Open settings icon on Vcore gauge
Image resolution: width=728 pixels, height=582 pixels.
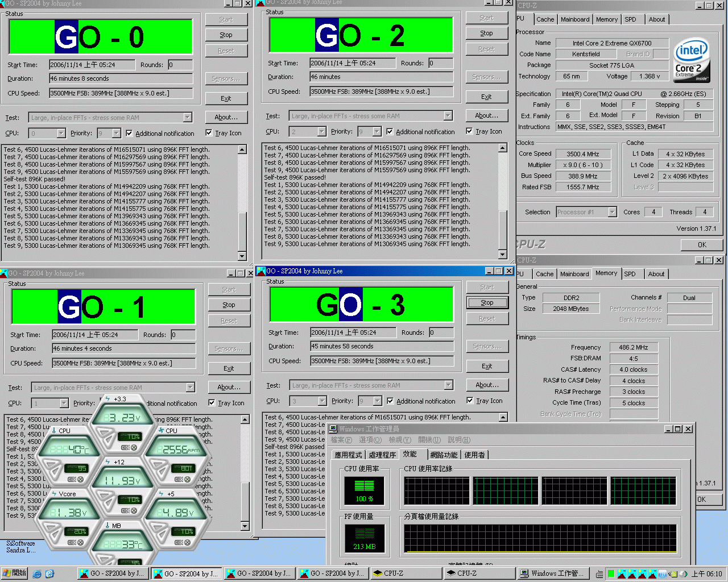pos(72,542)
